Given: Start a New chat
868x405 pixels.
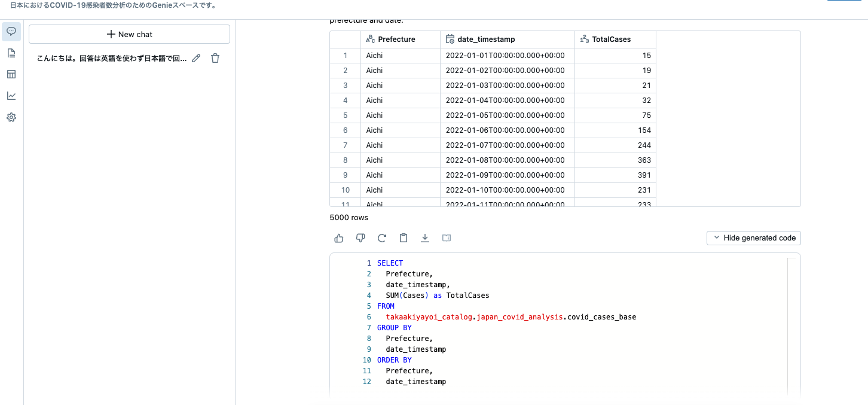Looking at the screenshot, I should pos(129,34).
